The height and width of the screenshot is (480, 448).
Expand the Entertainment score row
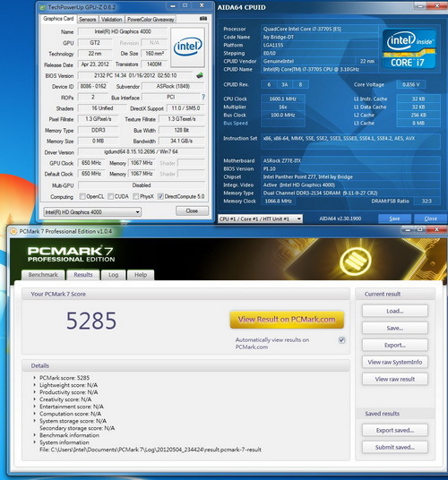35,407
